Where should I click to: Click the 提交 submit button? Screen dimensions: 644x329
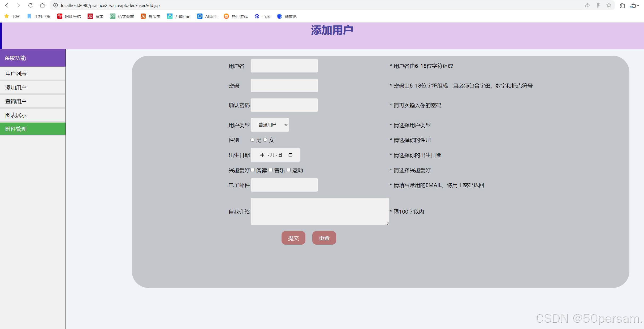point(293,238)
